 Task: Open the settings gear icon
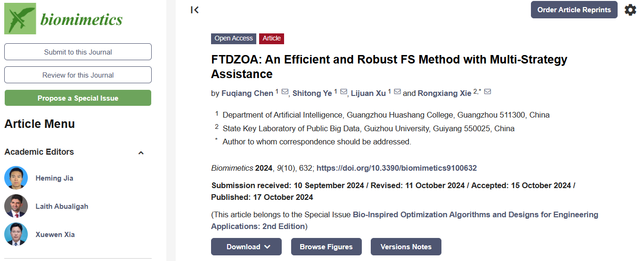[630, 10]
